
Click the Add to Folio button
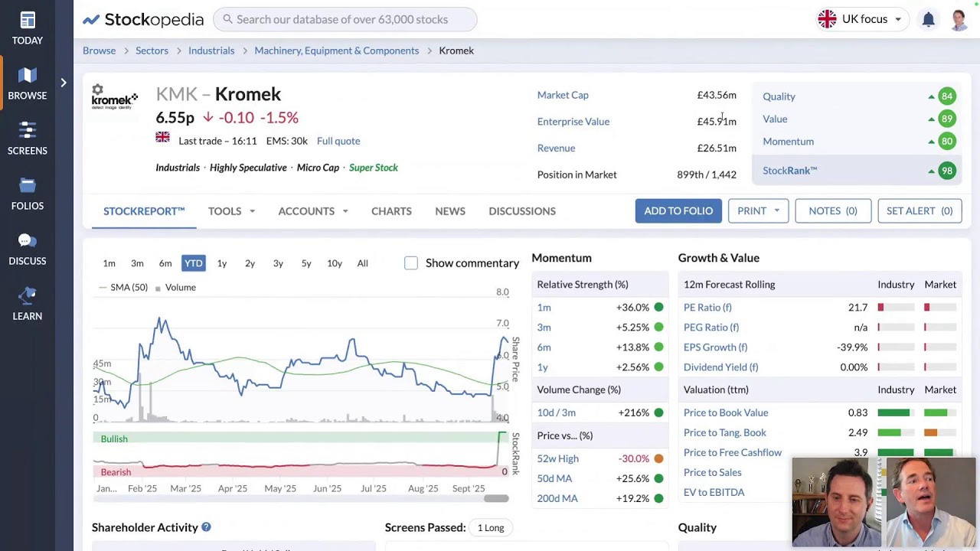click(x=678, y=210)
